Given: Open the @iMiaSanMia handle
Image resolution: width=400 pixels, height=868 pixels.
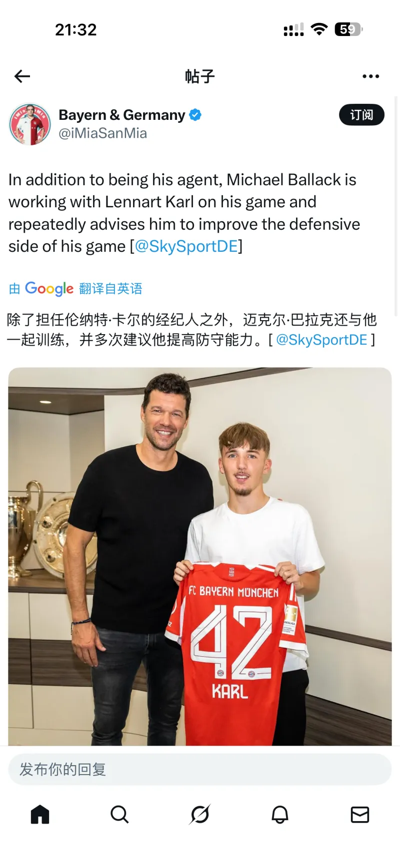Looking at the screenshot, I should pyautogui.click(x=103, y=133).
